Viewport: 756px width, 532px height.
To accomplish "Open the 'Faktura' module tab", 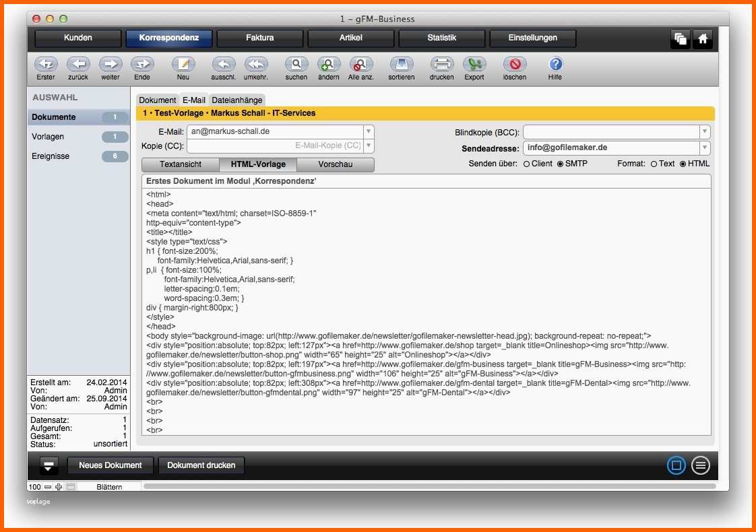I will click(259, 38).
